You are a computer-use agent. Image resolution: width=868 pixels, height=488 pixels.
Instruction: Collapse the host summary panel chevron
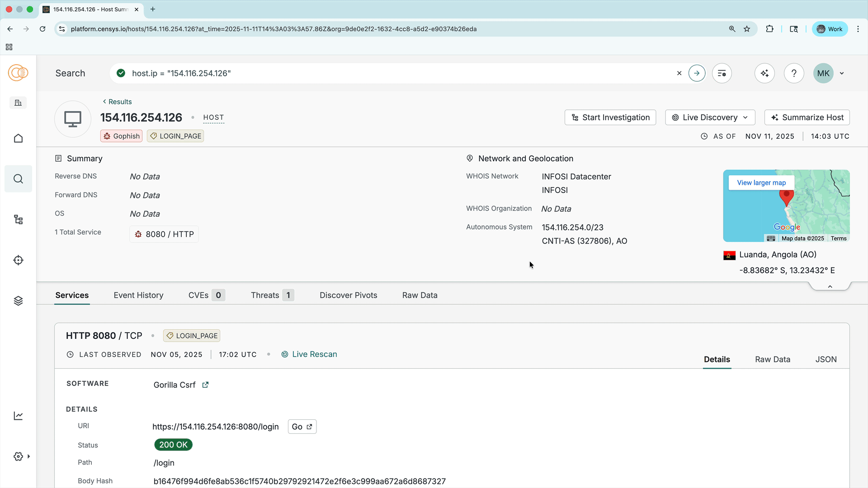(x=830, y=286)
